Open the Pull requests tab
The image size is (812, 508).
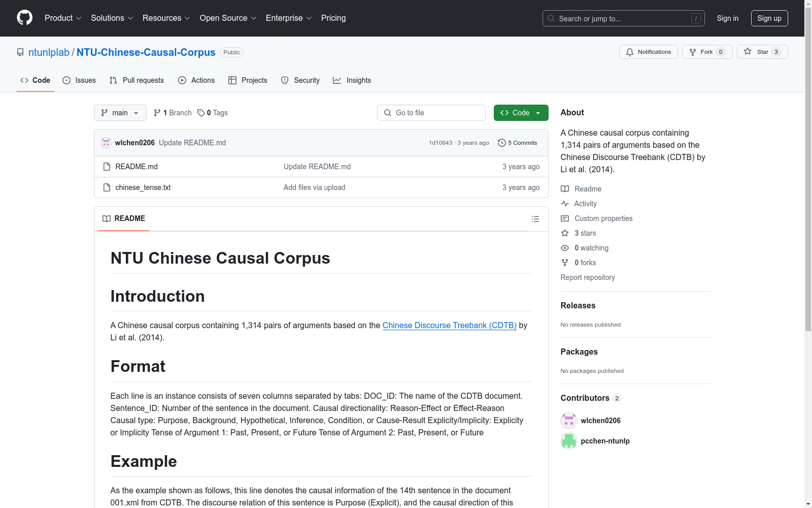pyautogui.click(x=137, y=80)
